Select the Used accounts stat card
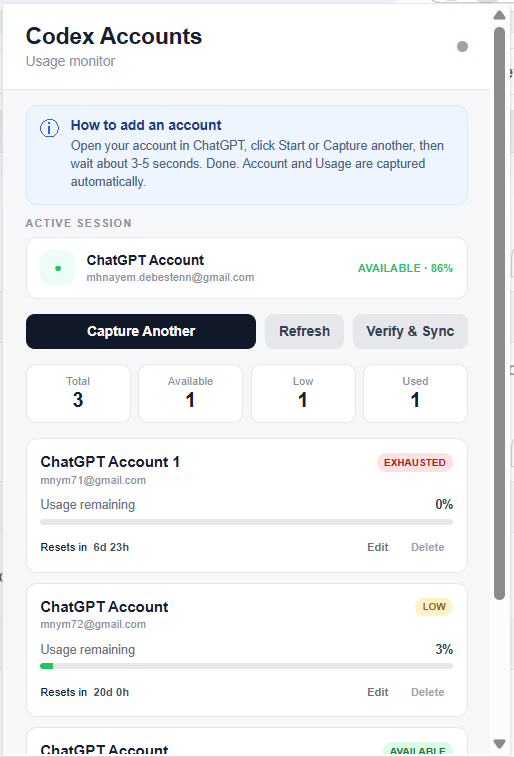This screenshot has height=757, width=514. 416,393
